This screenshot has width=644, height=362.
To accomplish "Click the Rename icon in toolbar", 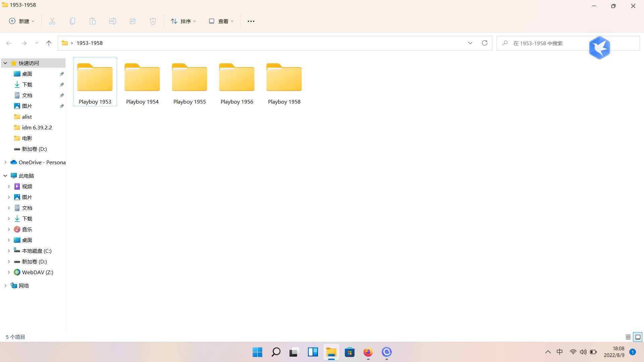I will [113, 21].
